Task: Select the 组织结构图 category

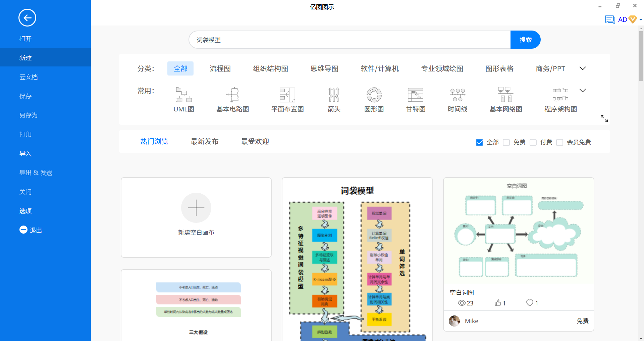Action: (271, 68)
